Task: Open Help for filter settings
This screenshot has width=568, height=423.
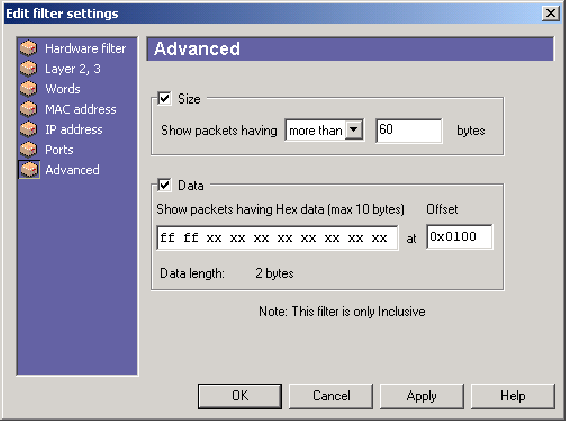Action: [513, 396]
